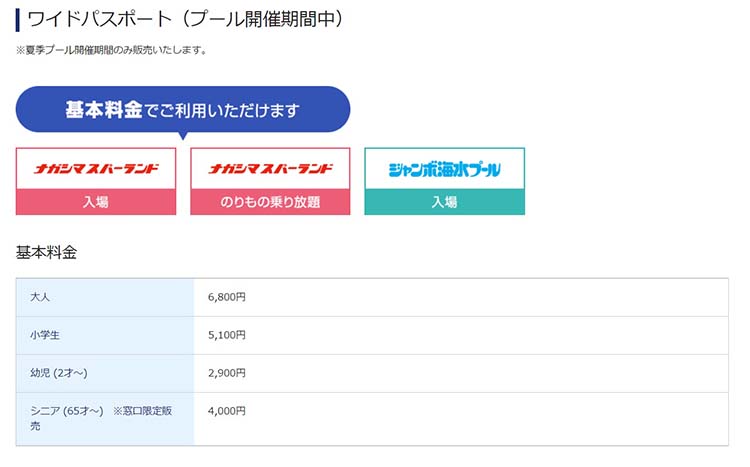
Task: Select the 小学生 row label
Action: [44, 335]
